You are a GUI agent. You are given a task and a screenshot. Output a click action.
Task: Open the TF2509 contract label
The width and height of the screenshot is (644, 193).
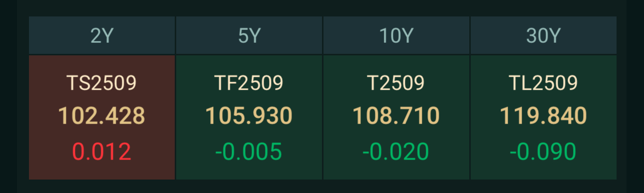tap(249, 83)
